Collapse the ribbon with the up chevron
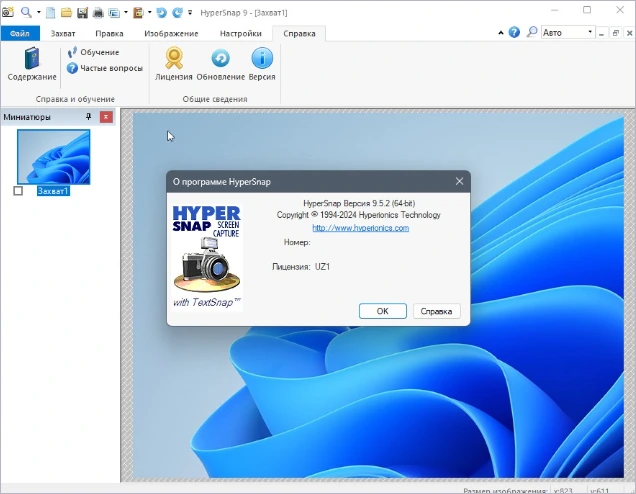This screenshot has height=494, width=636. pyautogui.click(x=501, y=33)
